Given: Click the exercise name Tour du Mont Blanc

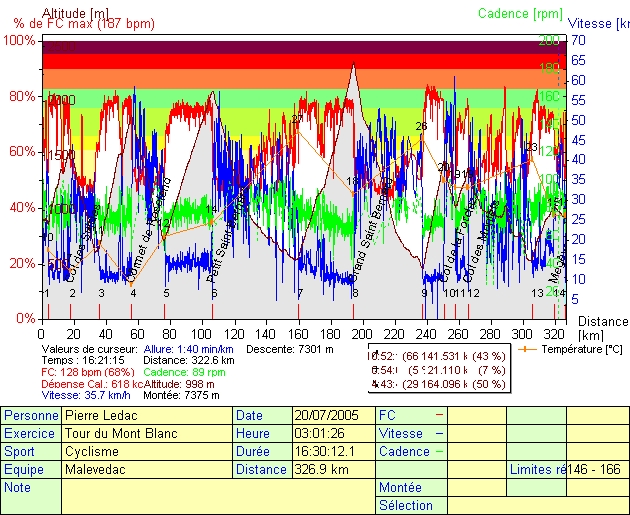Looking at the screenshot, I should tap(121, 433).
